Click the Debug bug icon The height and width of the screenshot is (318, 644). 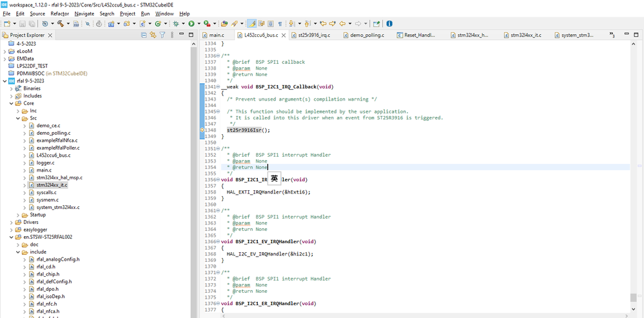click(x=176, y=24)
